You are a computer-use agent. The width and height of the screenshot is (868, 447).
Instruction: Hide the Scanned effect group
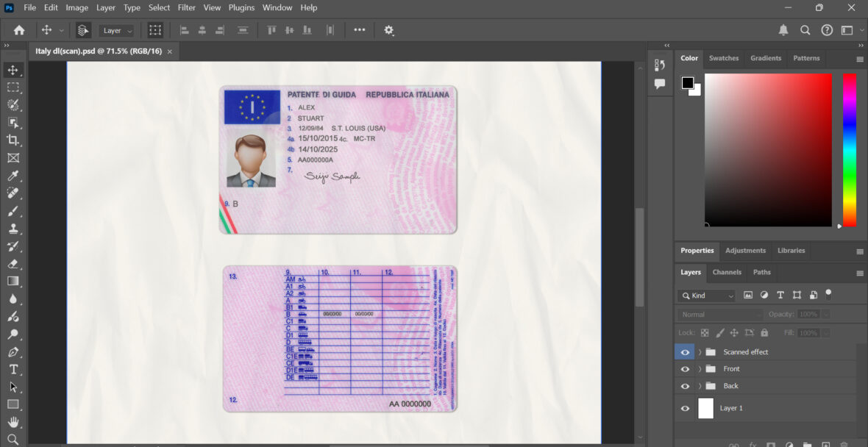(686, 352)
